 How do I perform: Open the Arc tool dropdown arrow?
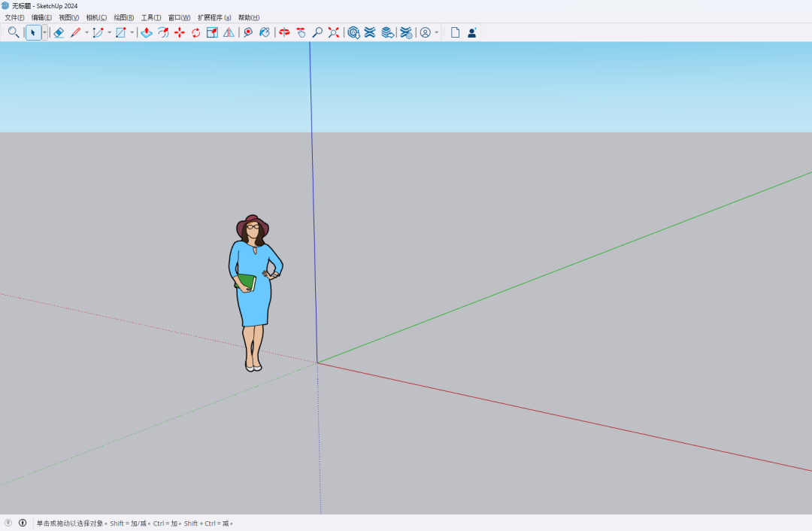(x=109, y=32)
